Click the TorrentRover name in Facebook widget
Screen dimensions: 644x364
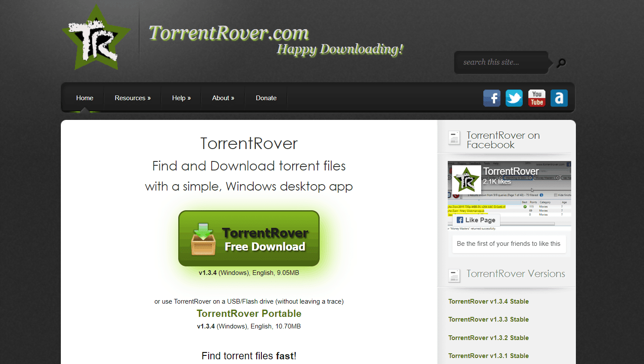[511, 171]
